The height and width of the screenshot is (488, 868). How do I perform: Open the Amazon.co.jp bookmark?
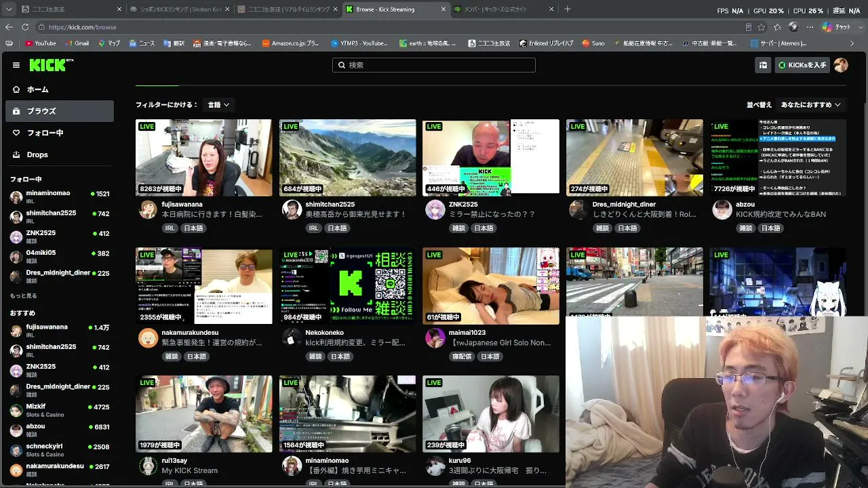(290, 43)
